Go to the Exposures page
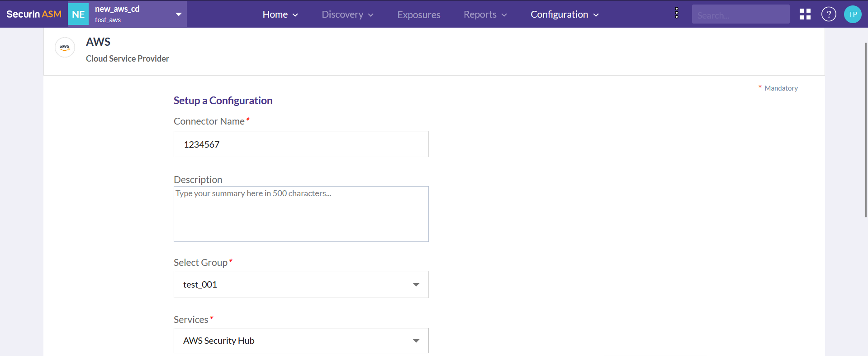 tap(419, 14)
